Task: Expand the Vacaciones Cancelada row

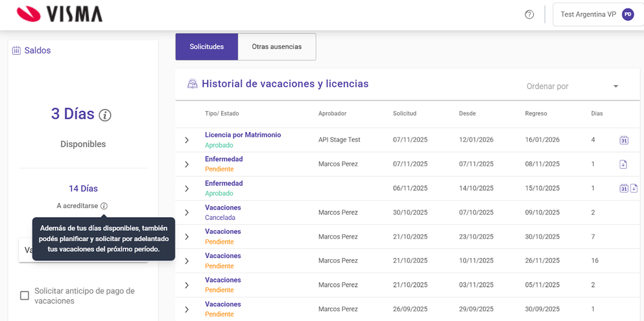Action: [x=187, y=213]
